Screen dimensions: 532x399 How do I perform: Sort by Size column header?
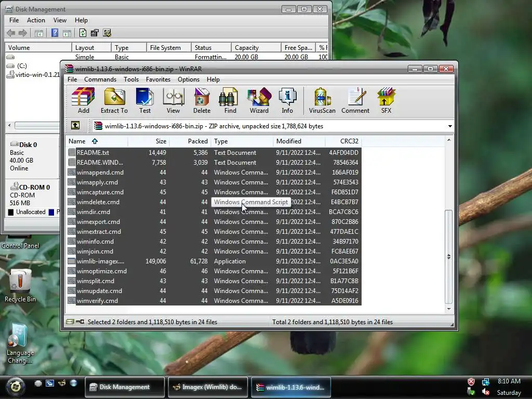(x=148, y=141)
